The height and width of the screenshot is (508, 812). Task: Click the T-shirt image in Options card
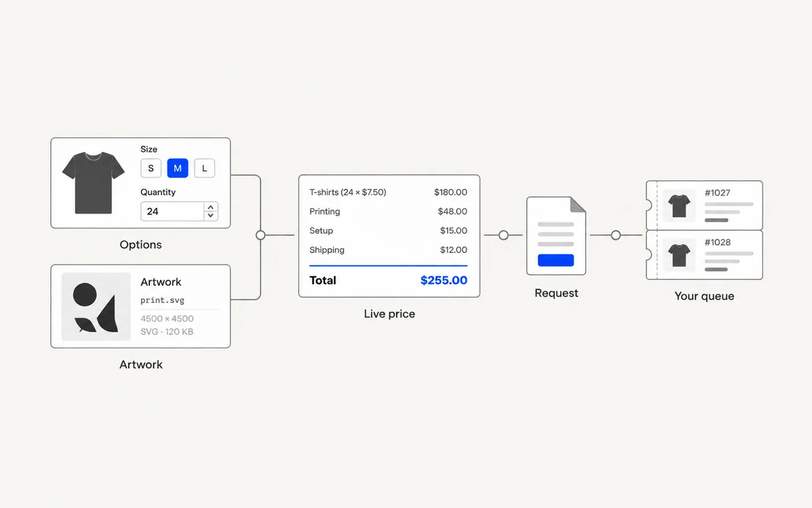[93, 183]
